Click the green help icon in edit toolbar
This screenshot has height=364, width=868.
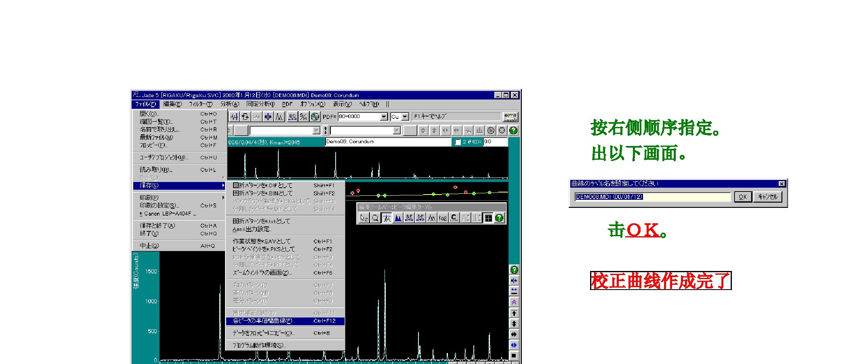point(500,218)
